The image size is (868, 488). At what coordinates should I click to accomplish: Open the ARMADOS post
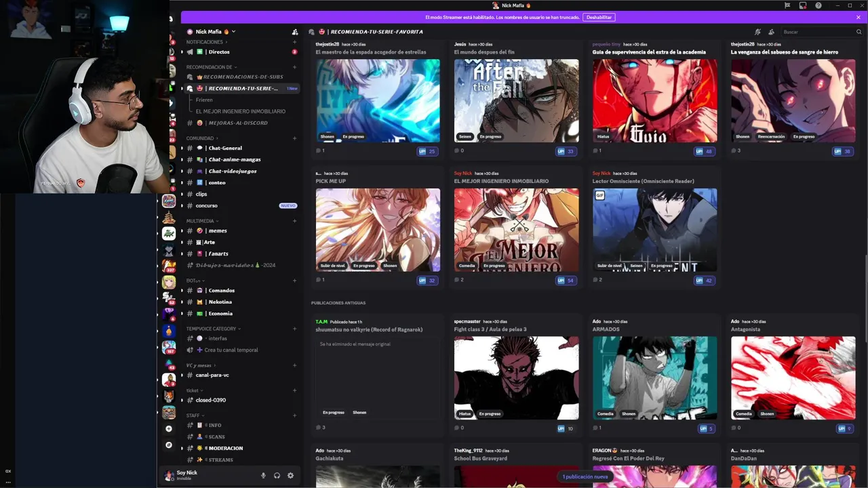[654, 375]
